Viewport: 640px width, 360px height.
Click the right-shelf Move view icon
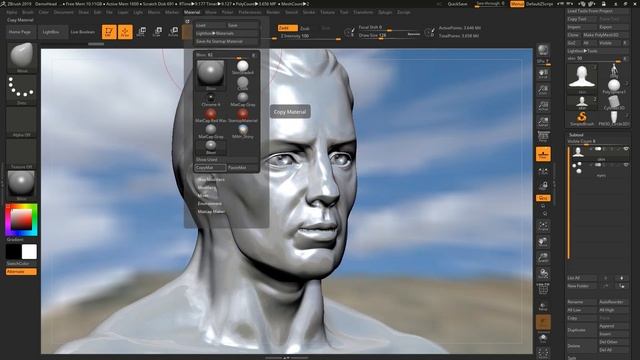coord(543,242)
